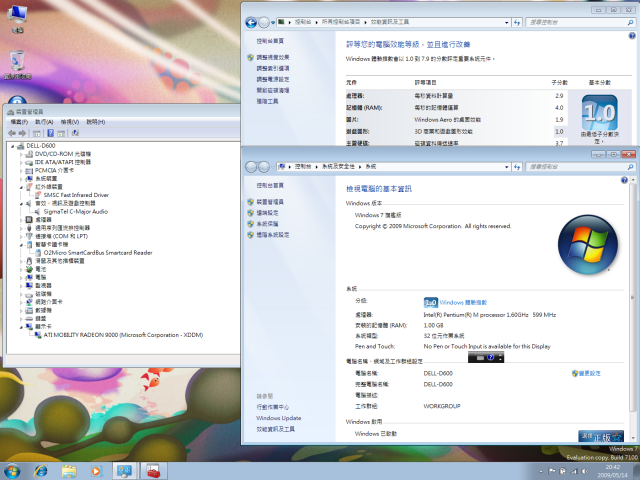Click help icon in System window
The width and height of the screenshot is (640, 480).
624,180
